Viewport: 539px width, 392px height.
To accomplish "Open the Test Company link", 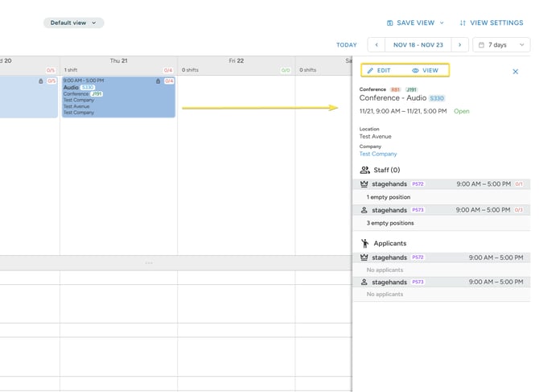I will coord(378,154).
